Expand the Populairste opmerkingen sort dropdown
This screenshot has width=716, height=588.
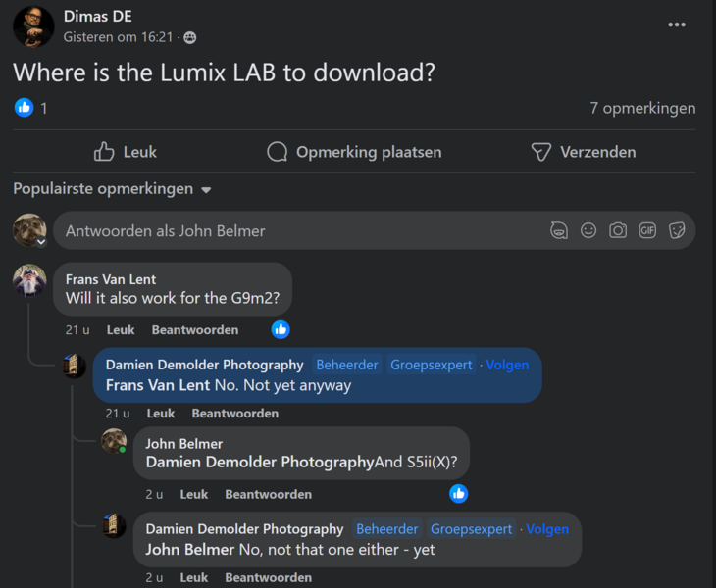coord(113,189)
